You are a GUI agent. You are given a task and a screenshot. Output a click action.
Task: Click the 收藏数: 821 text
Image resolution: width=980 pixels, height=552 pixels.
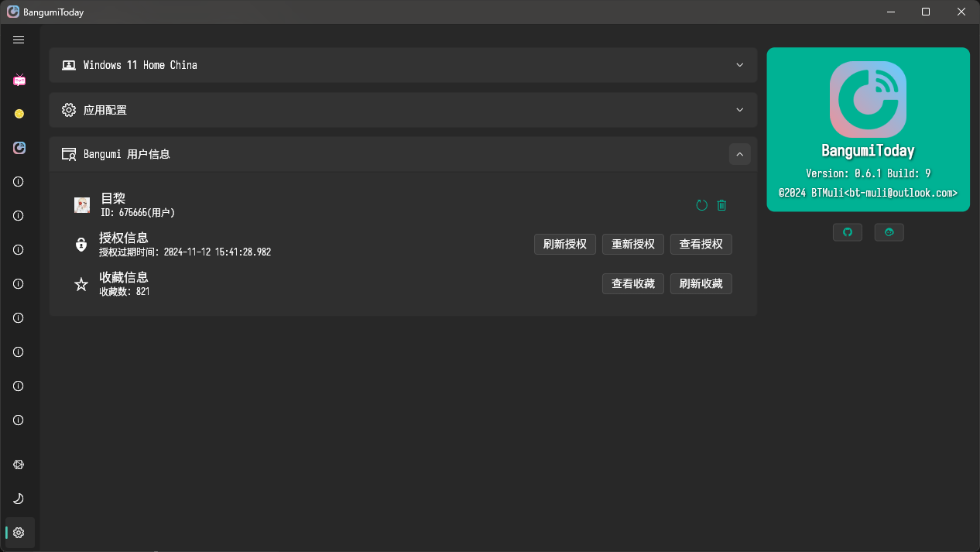point(125,292)
